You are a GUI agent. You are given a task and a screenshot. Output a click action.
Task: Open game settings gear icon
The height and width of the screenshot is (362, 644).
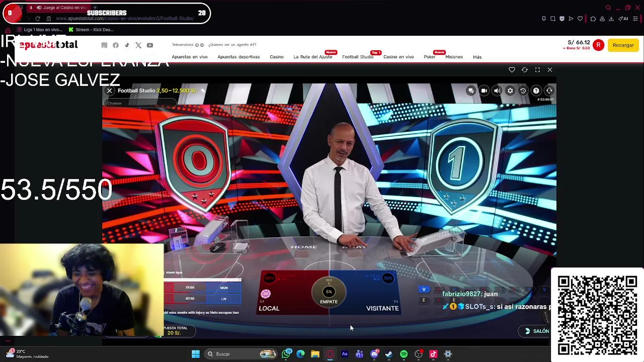pyautogui.click(x=510, y=90)
